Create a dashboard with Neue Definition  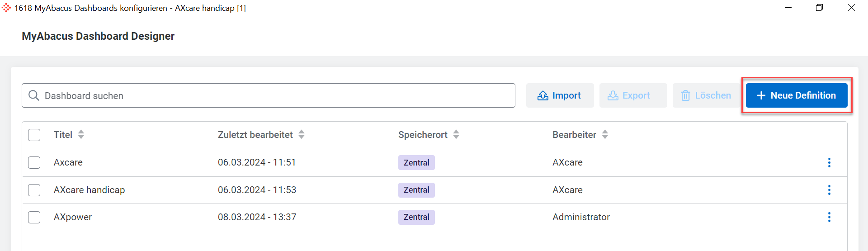coord(797,95)
